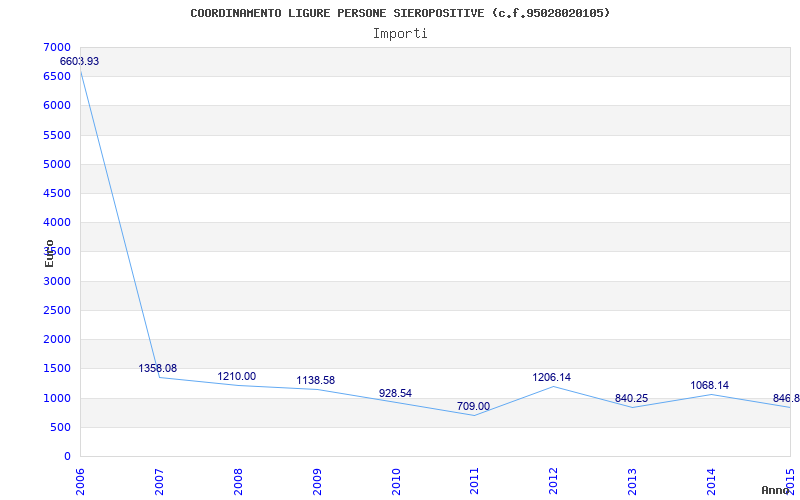Click the 2000 y-axis tick label
Image resolution: width=800 pixels, height=500 pixels.
click(58, 339)
